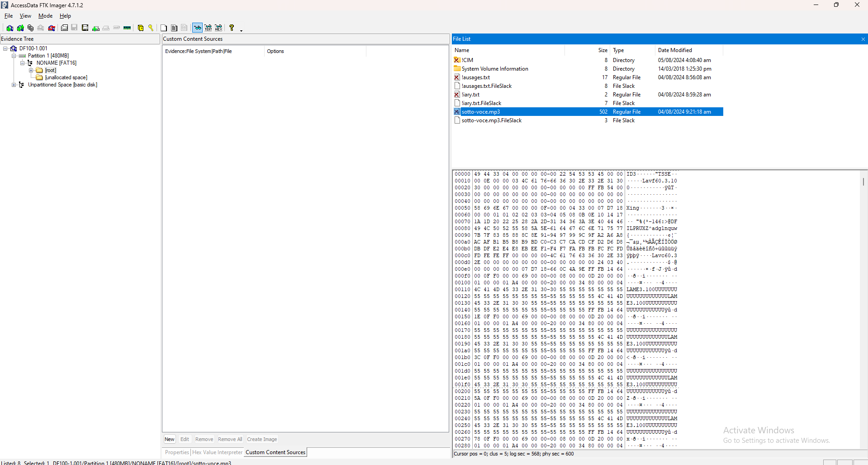Toggle the TEXT viewer mode icon
The width and height of the screenshot is (868, 465).
click(x=208, y=28)
